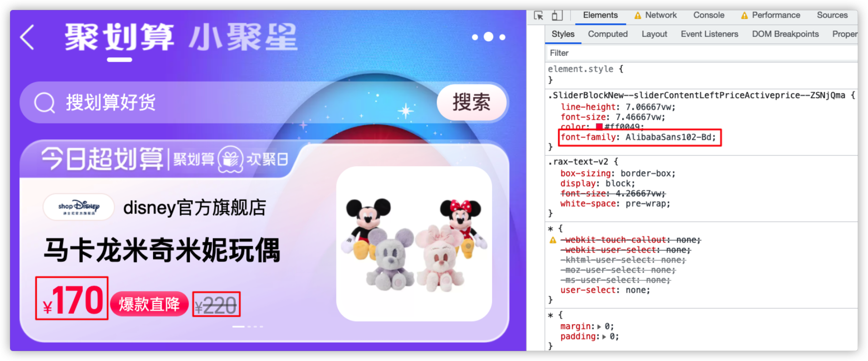868x361 pixels.
Task: Click the shop Disney store logo
Action: click(x=79, y=207)
